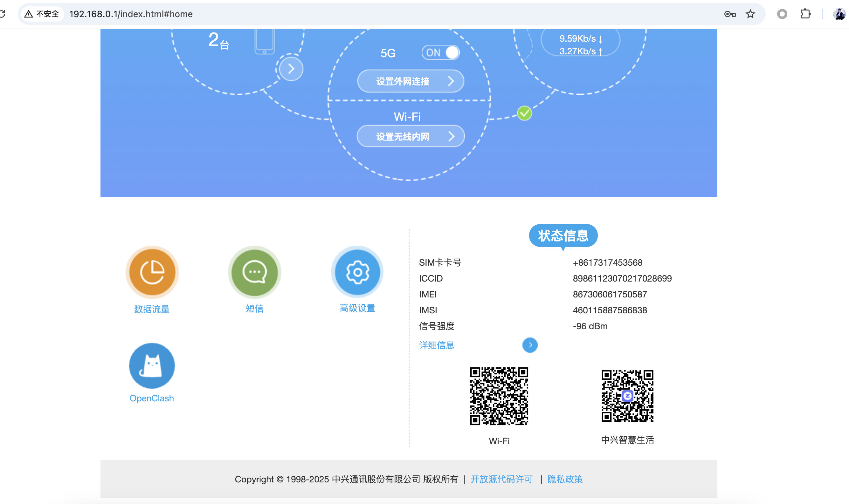Viewport: 849px width, 504px height.
Task: Click the 5G label text
Action: click(388, 53)
